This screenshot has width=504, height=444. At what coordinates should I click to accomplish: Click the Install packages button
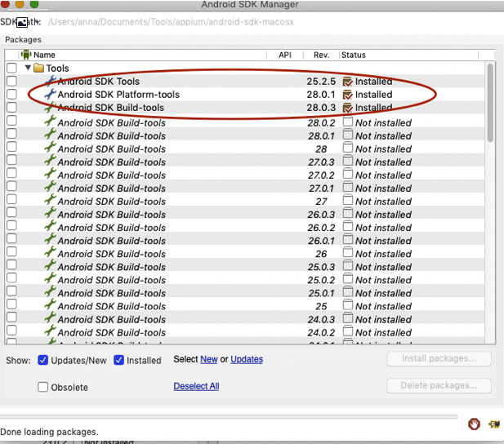(x=439, y=358)
